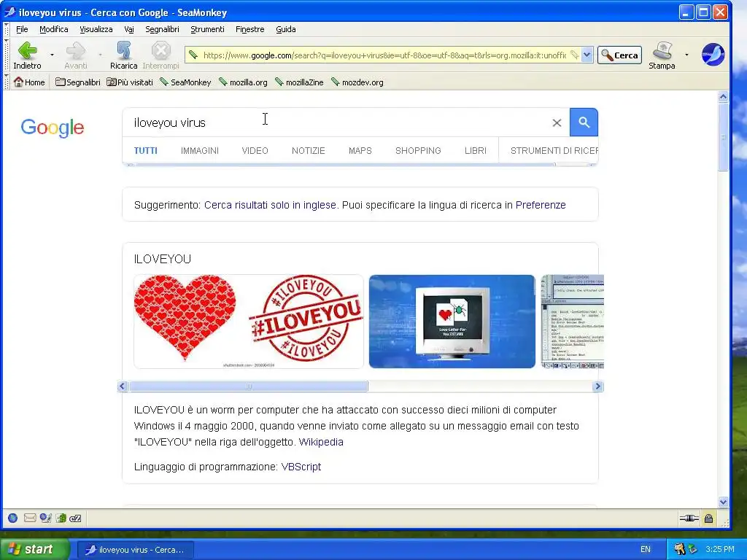Open the SeaMonkey bookmark

click(x=185, y=82)
